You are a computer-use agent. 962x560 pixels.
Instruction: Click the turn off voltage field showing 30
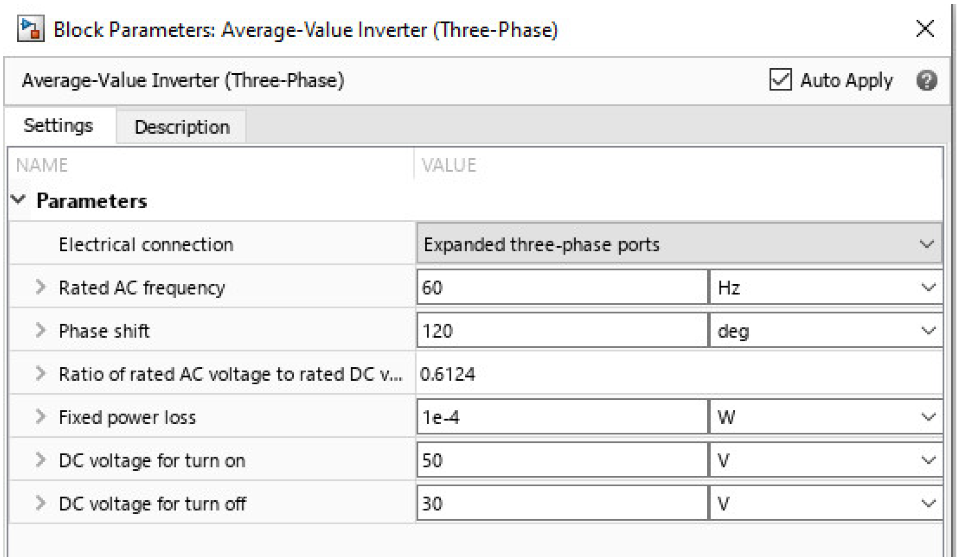click(x=562, y=503)
